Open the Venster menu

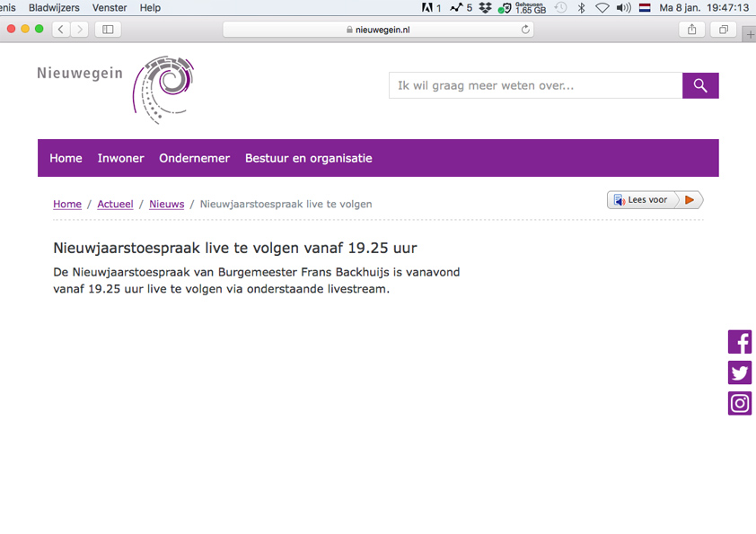(x=110, y=7)
